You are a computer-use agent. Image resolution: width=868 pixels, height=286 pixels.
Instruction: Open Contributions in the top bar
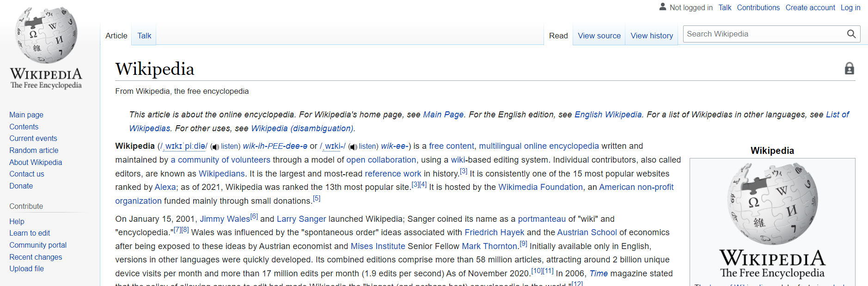pos(758,7)
